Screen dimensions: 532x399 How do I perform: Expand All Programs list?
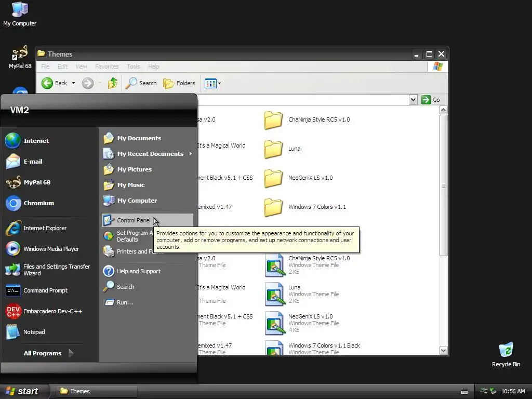tap(48, 353)
